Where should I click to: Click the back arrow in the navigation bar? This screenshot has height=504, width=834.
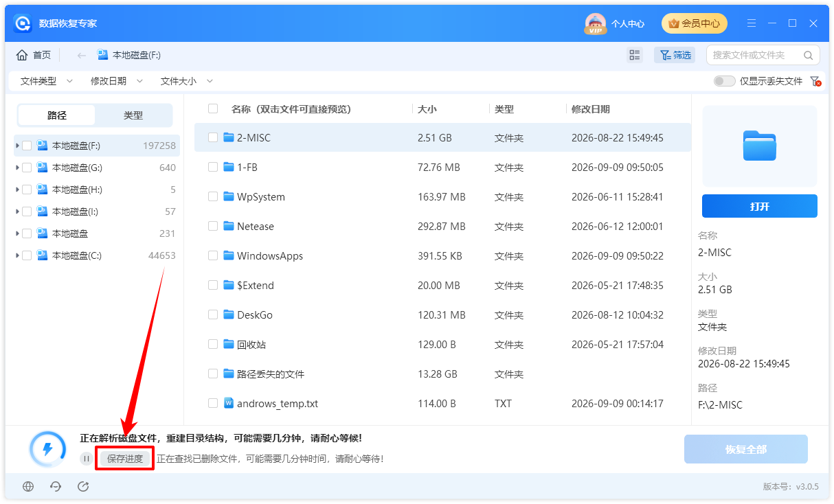(82, 55)
